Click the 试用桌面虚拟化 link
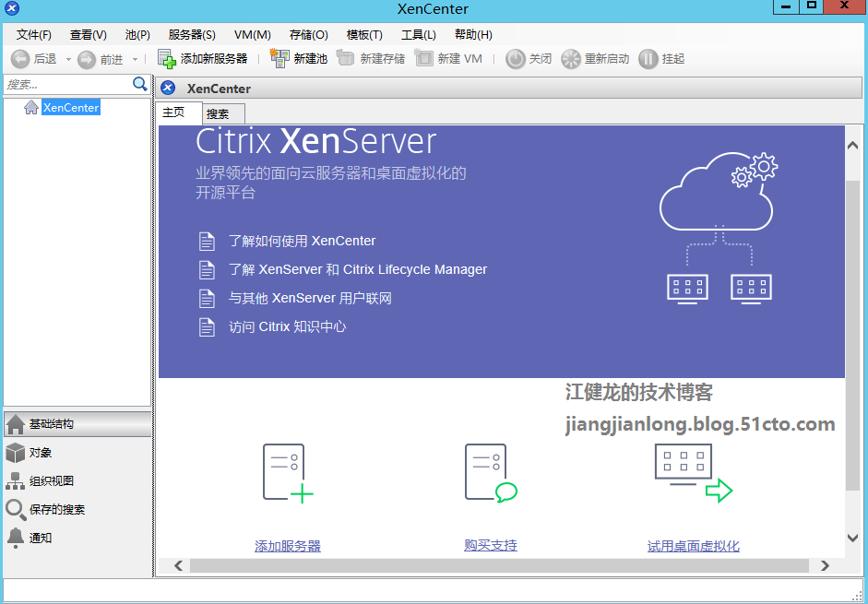868x604 pixels. pyautogui.click(x=693, y=547)
